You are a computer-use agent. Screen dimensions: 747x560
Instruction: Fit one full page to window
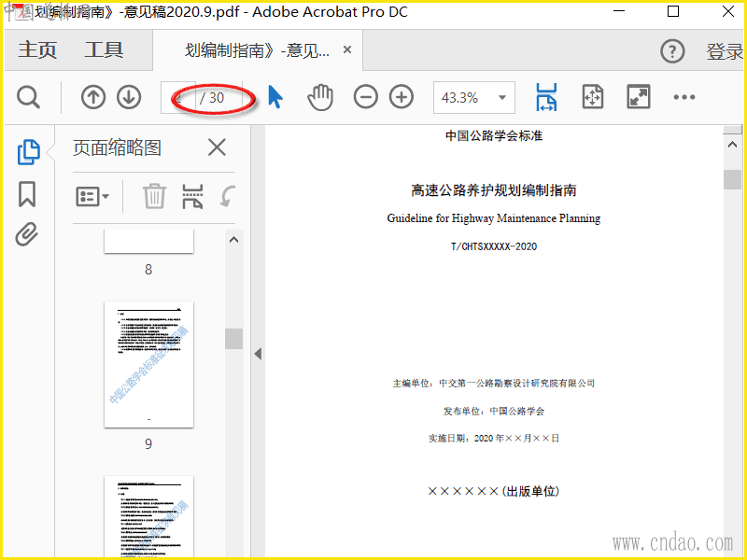point(593,97)
